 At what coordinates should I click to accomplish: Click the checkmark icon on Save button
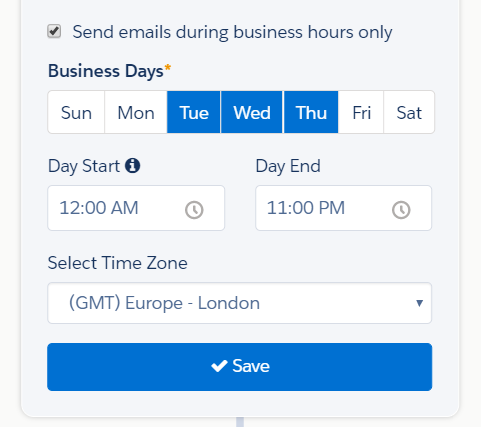click(219, 366)
